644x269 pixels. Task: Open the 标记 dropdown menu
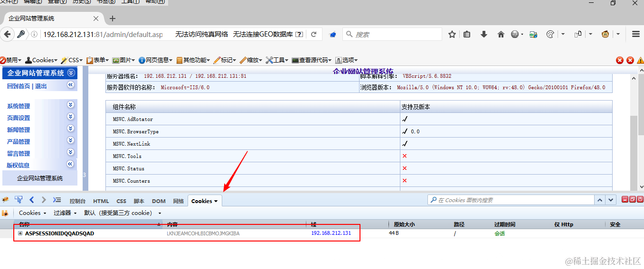225,60
